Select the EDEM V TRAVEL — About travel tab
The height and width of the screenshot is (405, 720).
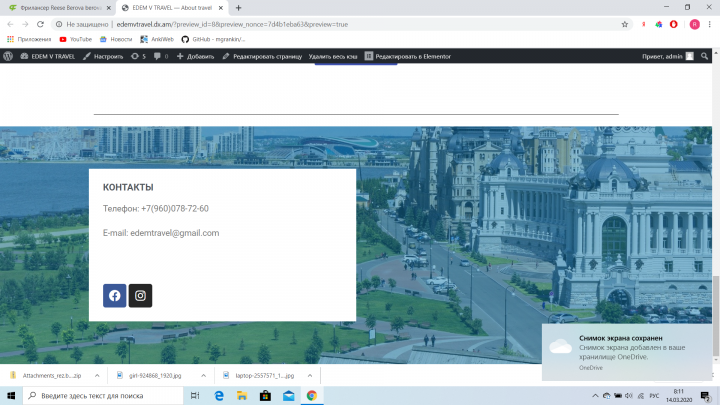(x=172, y=8)
